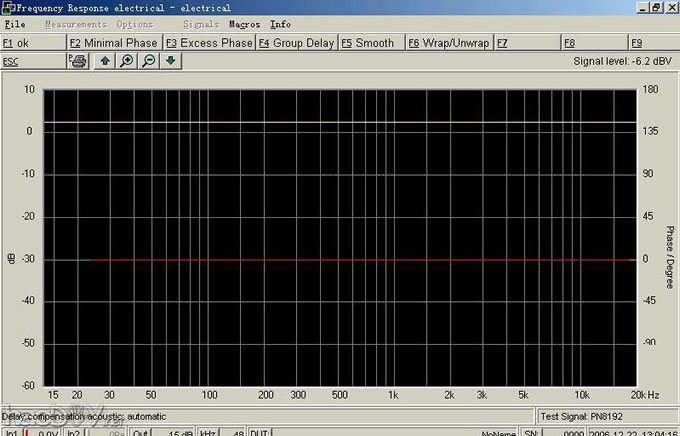Screen dimensions: 680x436
Task: Click the Signal level readout
Action: (x=620, y=61)
